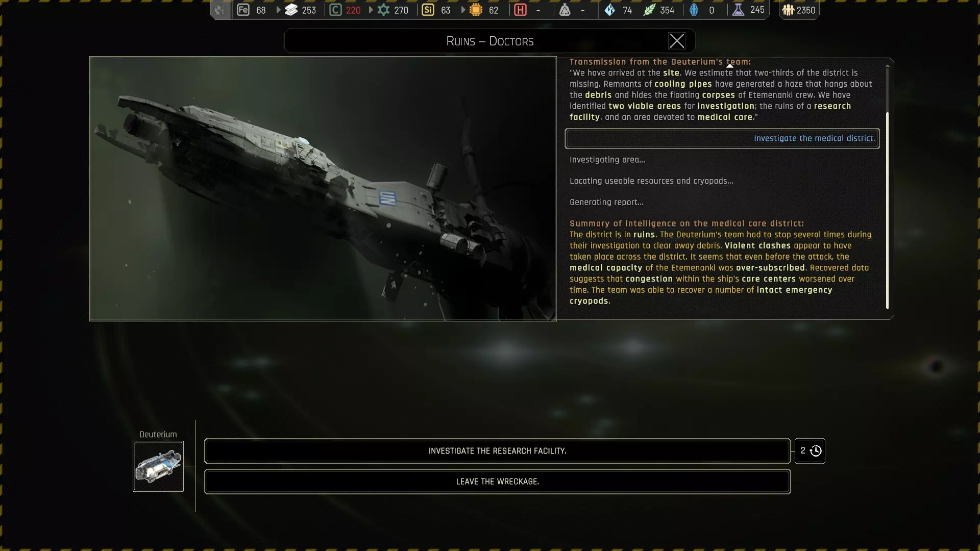This screenshot has height=551, width=980.
Task: Click the electronics chip resource icon
Action: click(476, 10)
